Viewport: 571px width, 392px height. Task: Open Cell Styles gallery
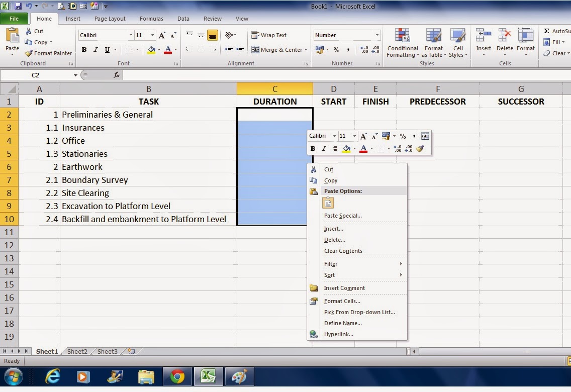pyautogui.click(x=458, y=43)
